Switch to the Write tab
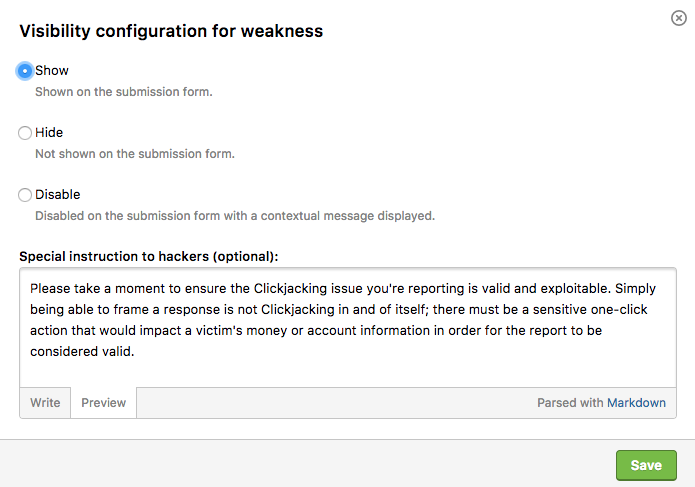Image resolution: width=695 pixels, height=487 pixels. 45,403
